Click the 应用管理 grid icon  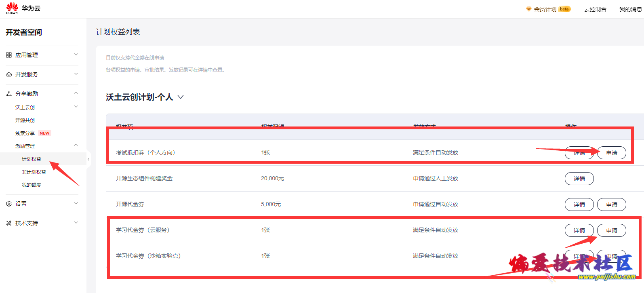click(x=9, y=55)
